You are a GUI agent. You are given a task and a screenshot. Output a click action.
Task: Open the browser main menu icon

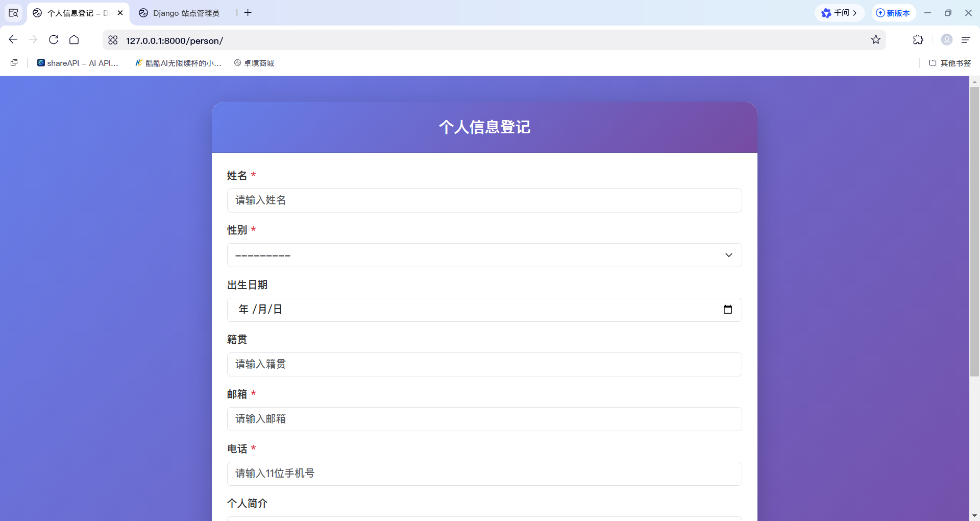[966, 40]
